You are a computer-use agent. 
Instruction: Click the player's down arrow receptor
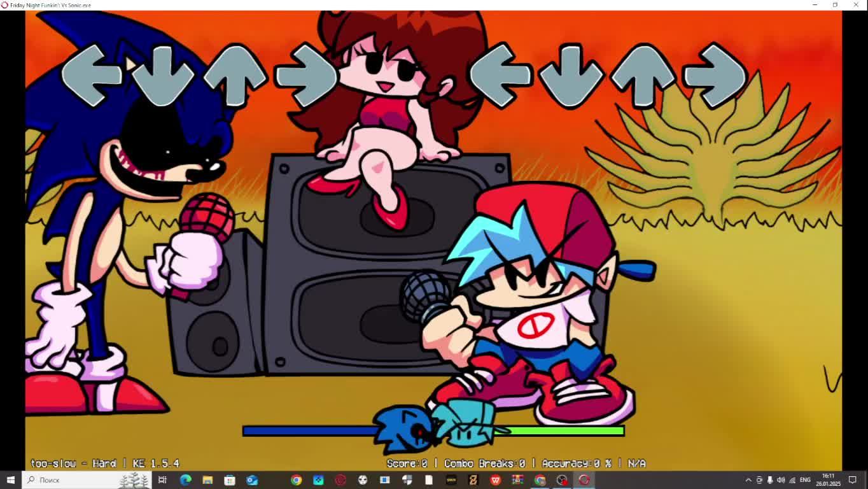[x=571, y=76]
